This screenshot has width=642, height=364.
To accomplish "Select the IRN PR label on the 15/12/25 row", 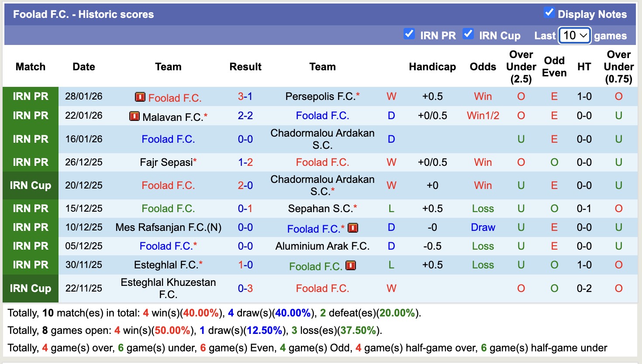I will (x=31, y=208).
